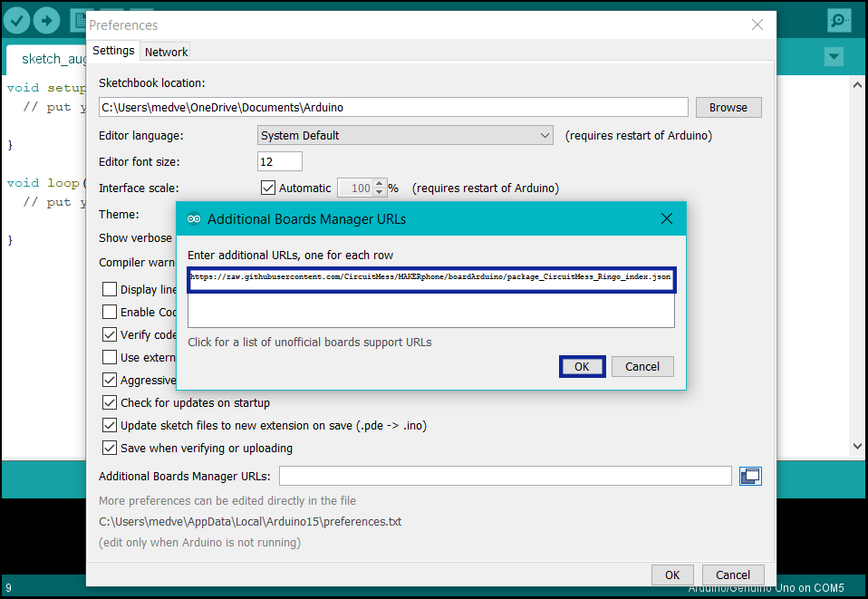Open the URL editor window icon button

[x=750, y=476]
